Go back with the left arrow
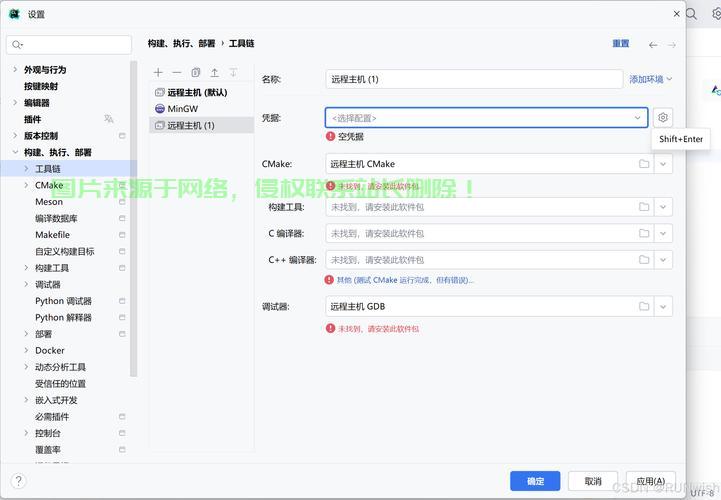 point(653,45)
